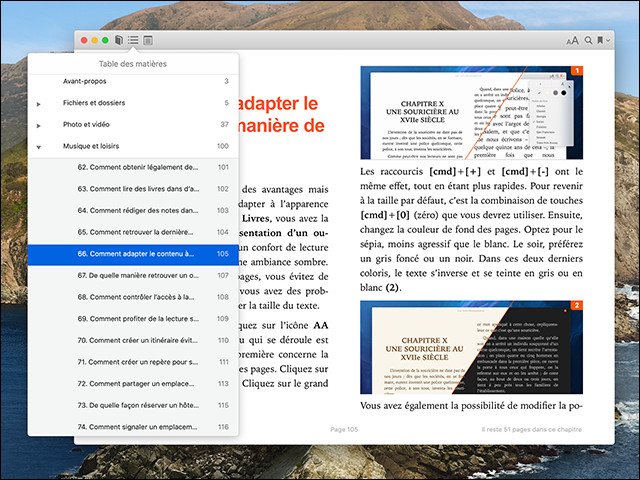Bookmark this page with the bookmark icon
Image resolution: width=640 pixels, height=480 pixels.
coord(600,40)
